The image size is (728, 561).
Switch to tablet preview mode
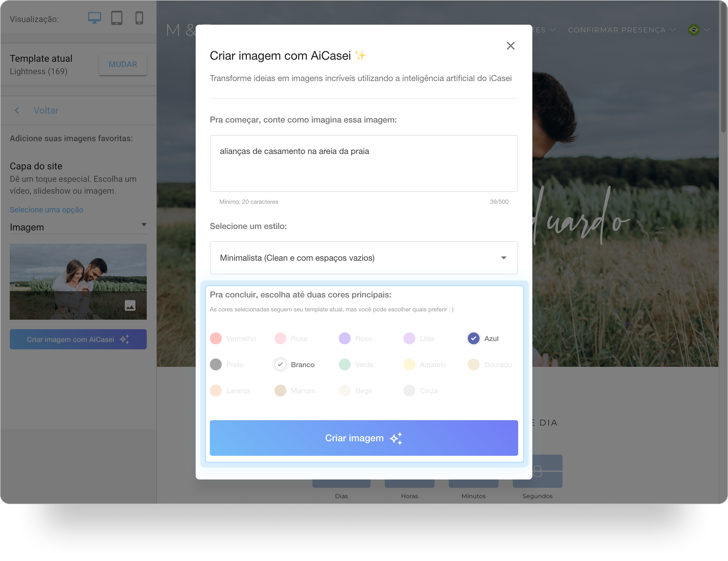[117, 18]
